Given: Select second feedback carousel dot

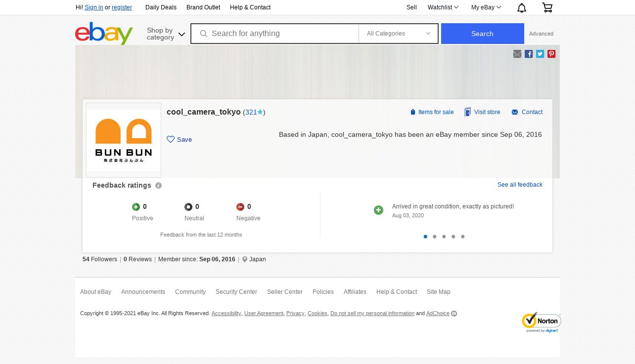Looking at the screenshot, I should point(435,237).
